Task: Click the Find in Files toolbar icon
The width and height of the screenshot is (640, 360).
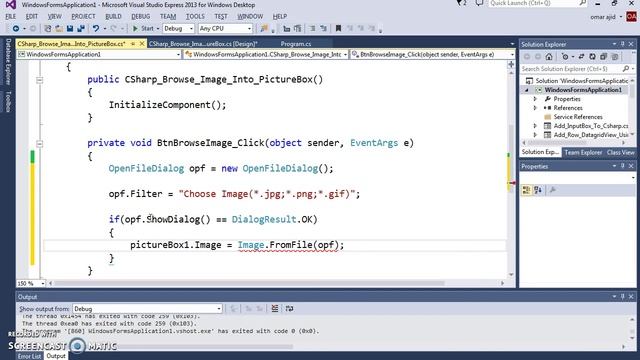Action: [x=264, y=29]
